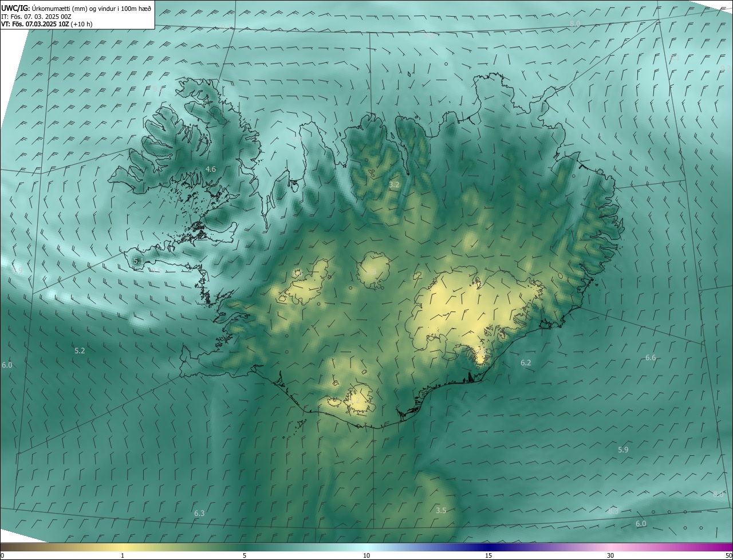
Task: Select the 'IT: Fös. 07. 03. 2025 00Z' line
Action: [37, 17]
